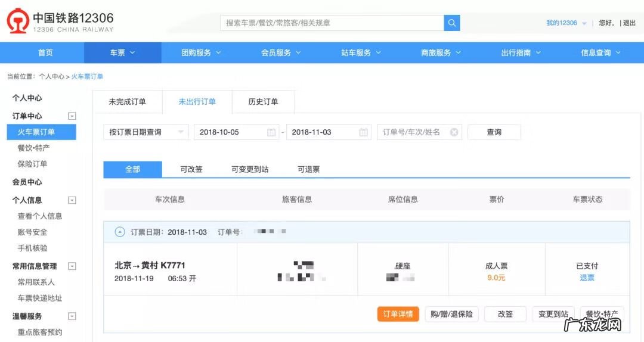
Task: Click the orange 订单详情 button
Action: point(398,314)
